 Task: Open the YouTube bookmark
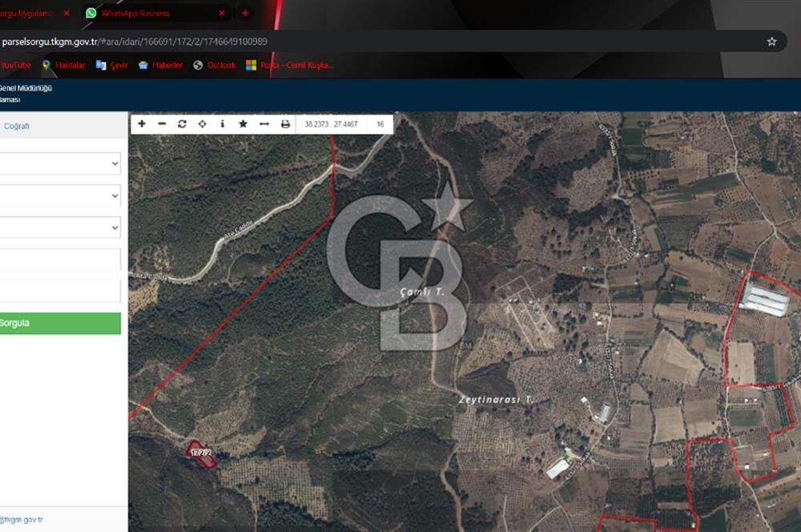15,65
